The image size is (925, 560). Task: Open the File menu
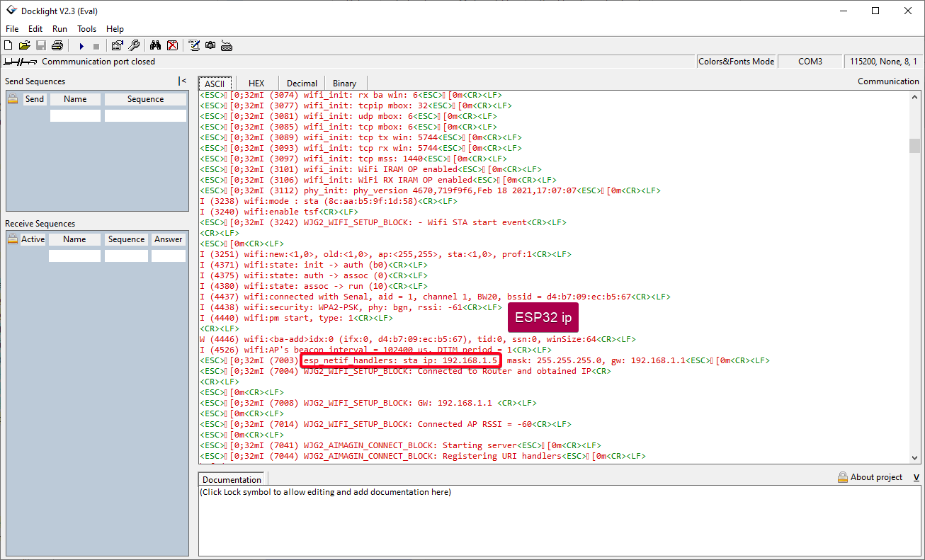point(12,29)
